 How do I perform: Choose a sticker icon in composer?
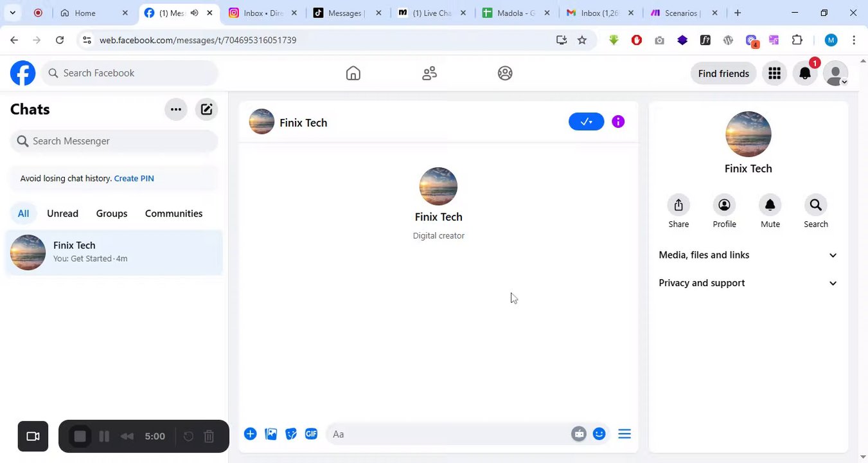291,434
